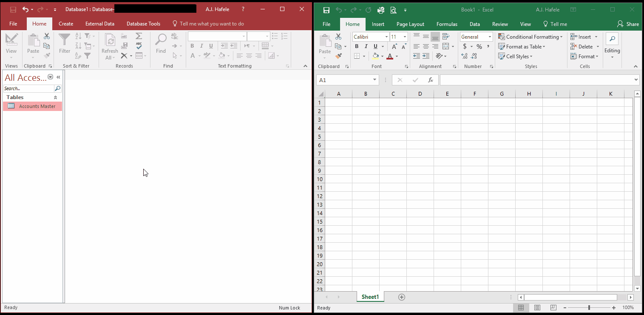Add a new sheet with plus button
This screenshot has width=644, height=315.
402,297
